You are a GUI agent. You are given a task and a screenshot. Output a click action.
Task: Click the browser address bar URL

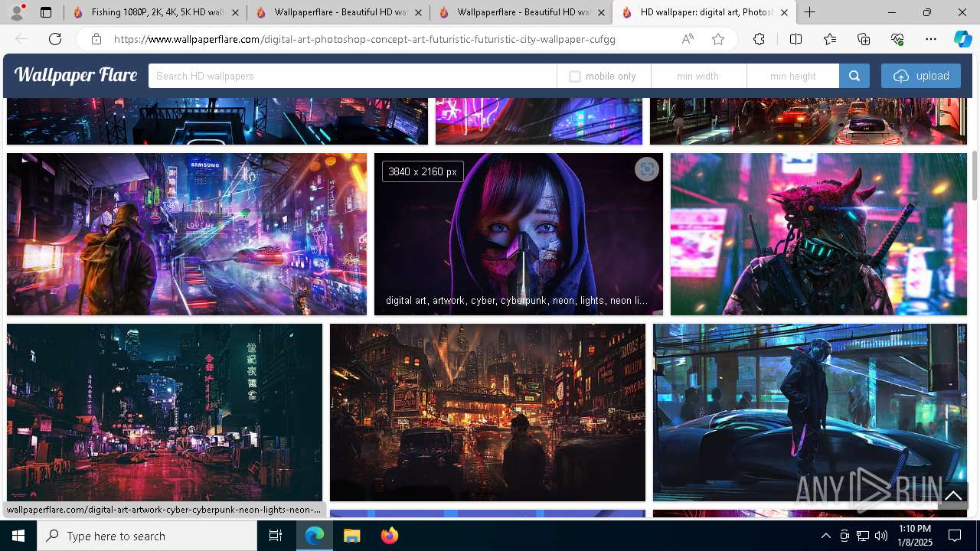pyautogui.click(x=364, y=39)
